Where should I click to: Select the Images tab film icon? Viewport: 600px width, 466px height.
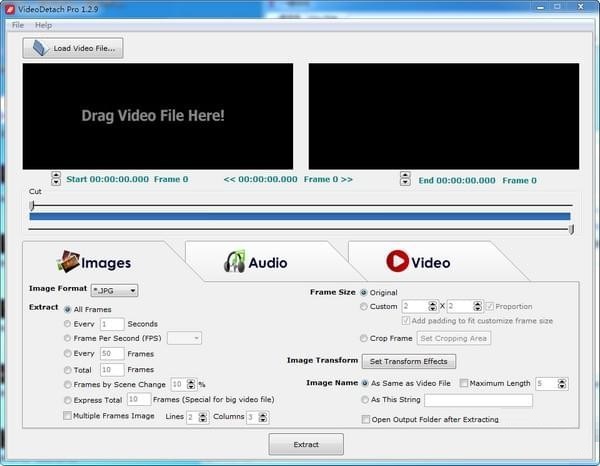[68, 262]
